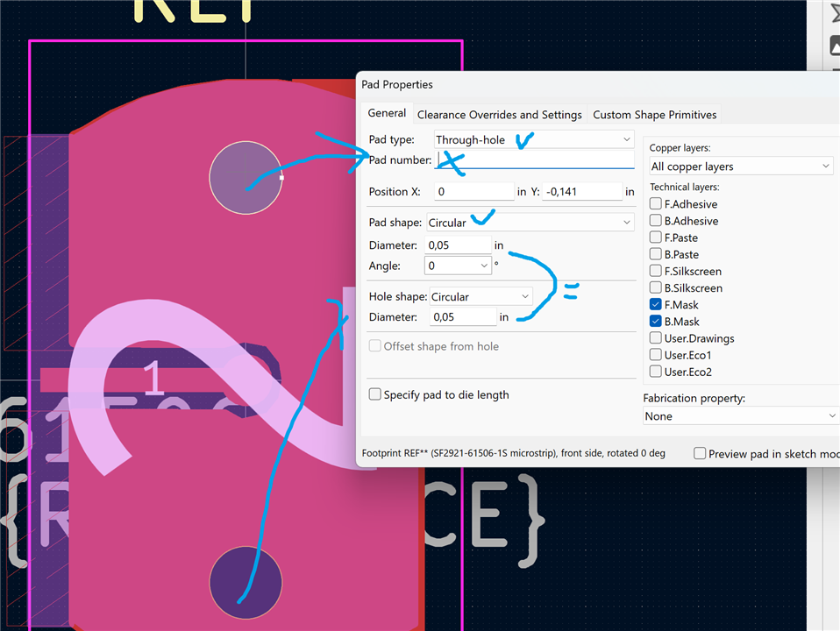Open the Pad shape dropdown

point(530,223)
